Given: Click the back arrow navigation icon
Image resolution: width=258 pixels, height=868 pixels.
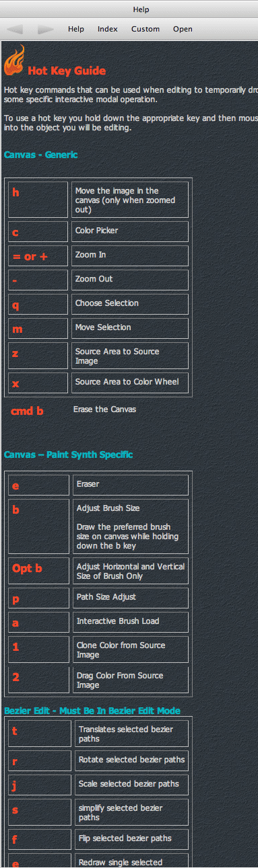Looking at the screenshot, I should point(15,30).
